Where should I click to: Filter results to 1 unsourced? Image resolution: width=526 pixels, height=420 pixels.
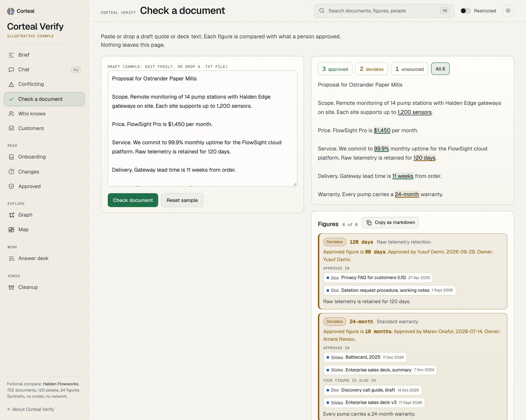coord(409,69)
